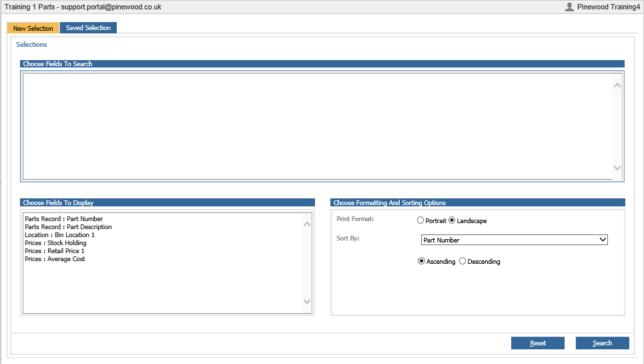The width and height of the screenshot is (644, 364).
Task: Highlight Prices : Stock Holding in display list
Action: pos(55,243)
